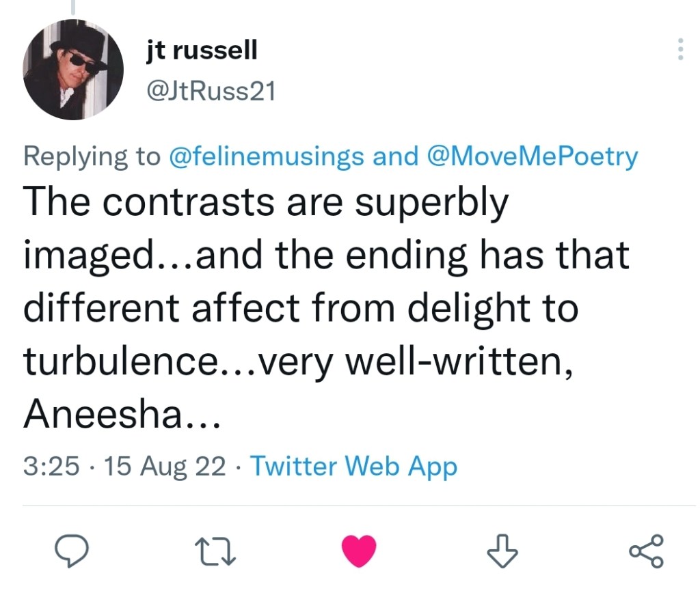Open the @MoveMePoetry mention link
Viewport: 700px width, 595px height.
tap(531, 156)
